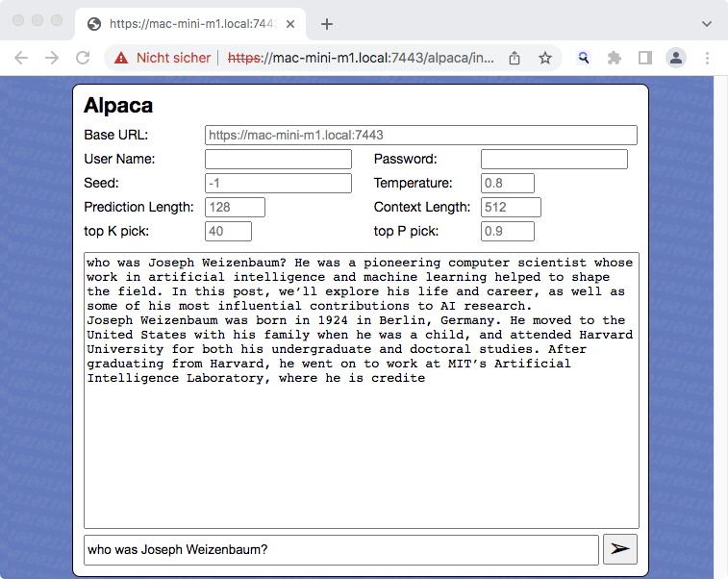Focus the Temperature input field
The image size is (728, 579).
508,184
